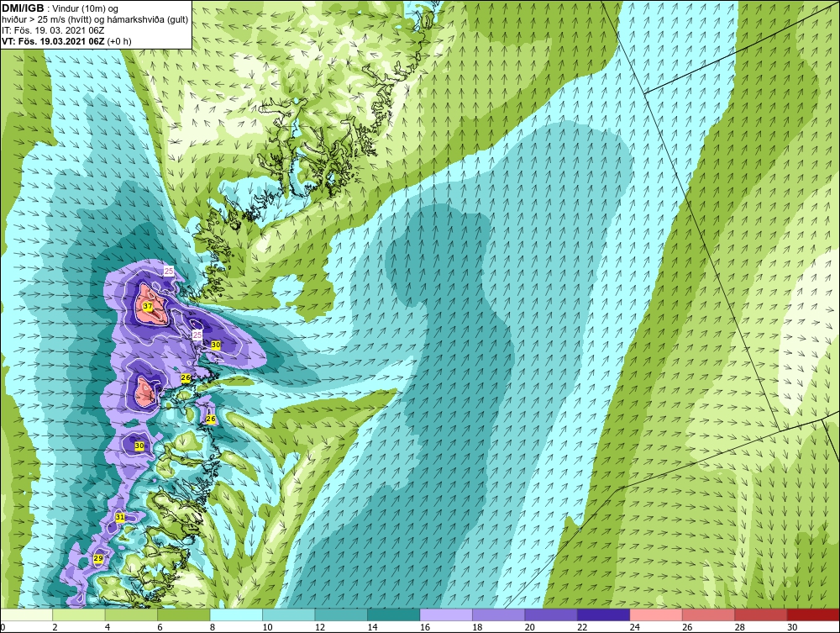Pick the 14–16 dark teal legend swatch
Screen dimensions: 840x633
pyautogui.click(x=394, y=615)
